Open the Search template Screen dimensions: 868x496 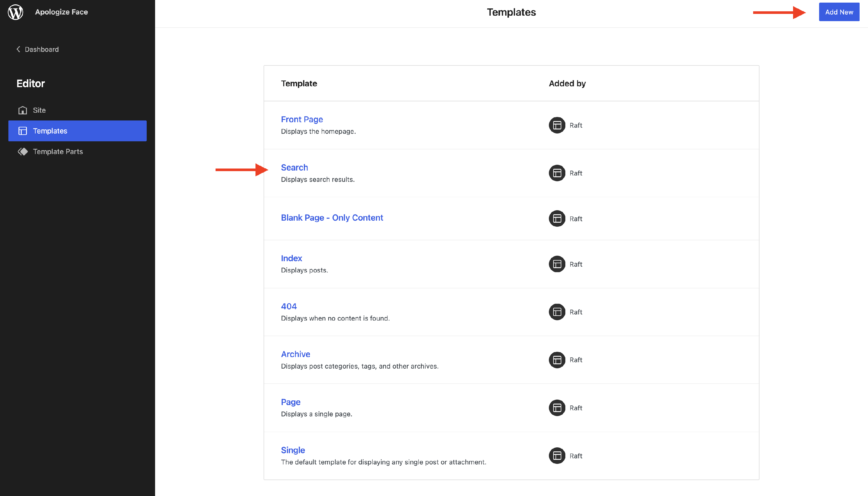point(294,168)
